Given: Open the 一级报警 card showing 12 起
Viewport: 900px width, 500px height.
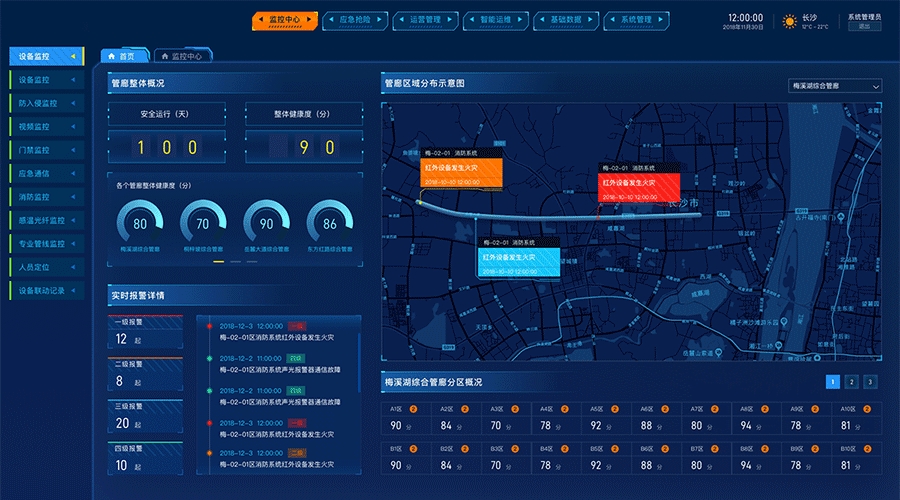Looking at the screenshot, I should pyautogui.click(x=145, y=332).
